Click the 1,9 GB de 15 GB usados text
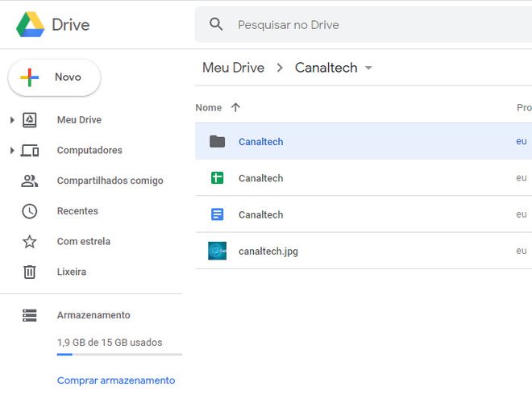This screenshot has width=532, height=399. click(x=110, y=343)
